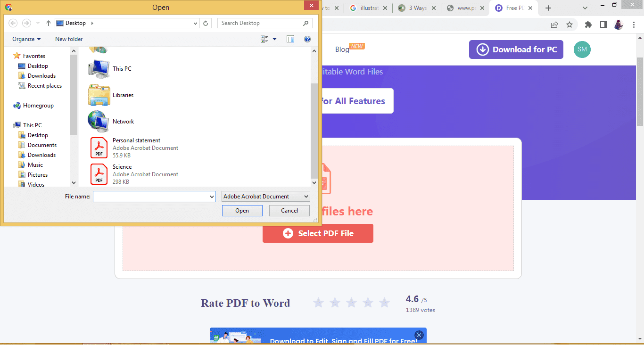
Task: Open the Libraries folder
Action: click(123, 95)
